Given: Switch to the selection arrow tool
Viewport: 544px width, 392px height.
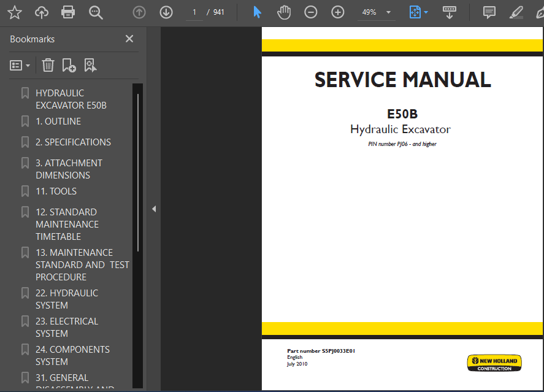Looking at the screenshot, I should pyautogui.click(x=257, y=12).
